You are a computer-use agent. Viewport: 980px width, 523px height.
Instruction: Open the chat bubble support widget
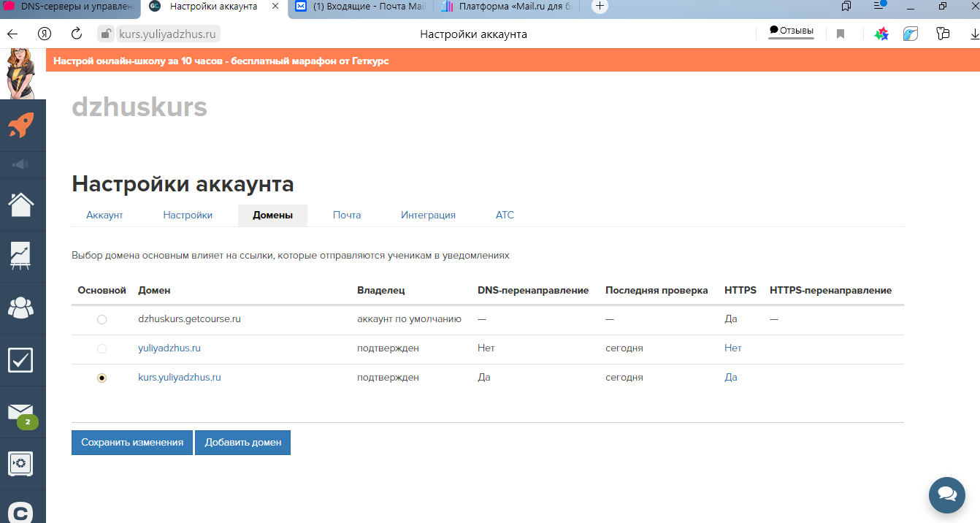[x=946, y=495]
